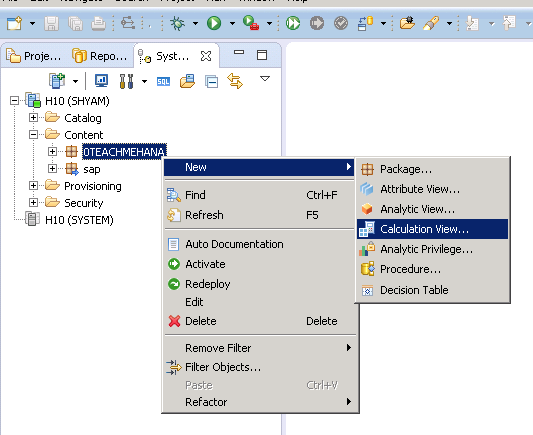Select Auto Documentation menu entry
The image size is (533, 435).
pyautogui.click(x=259, y=244)
